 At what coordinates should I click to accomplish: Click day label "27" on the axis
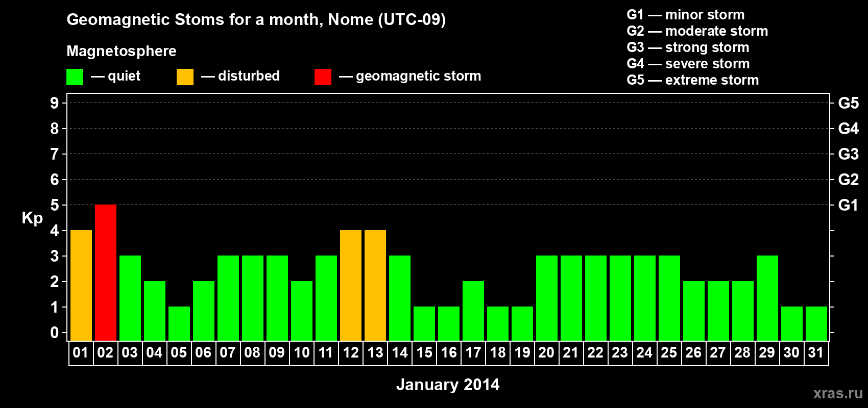tap(718, 352)
